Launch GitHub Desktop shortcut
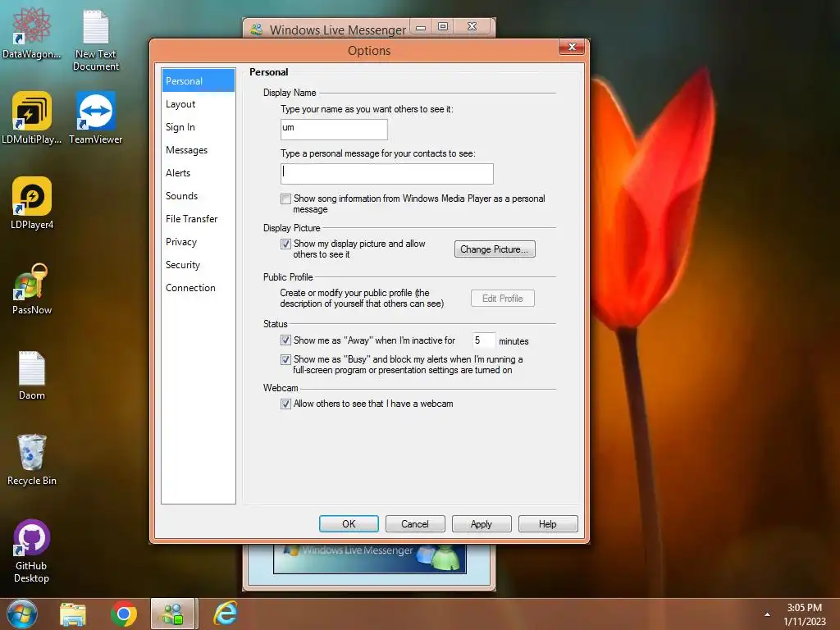Viewport: 840px width, 630px height. click(32, 551)
